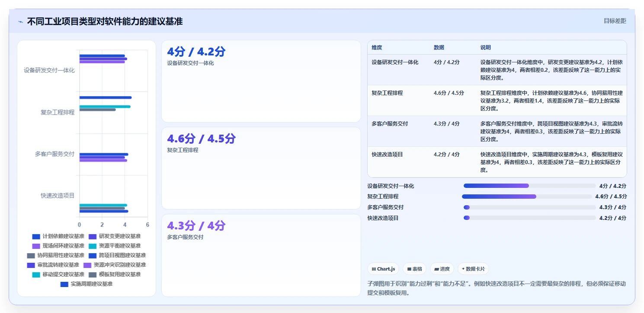644x313 pixels.
Task: Open the 4.6分 / 4.5分 data card
Action: 261,168
